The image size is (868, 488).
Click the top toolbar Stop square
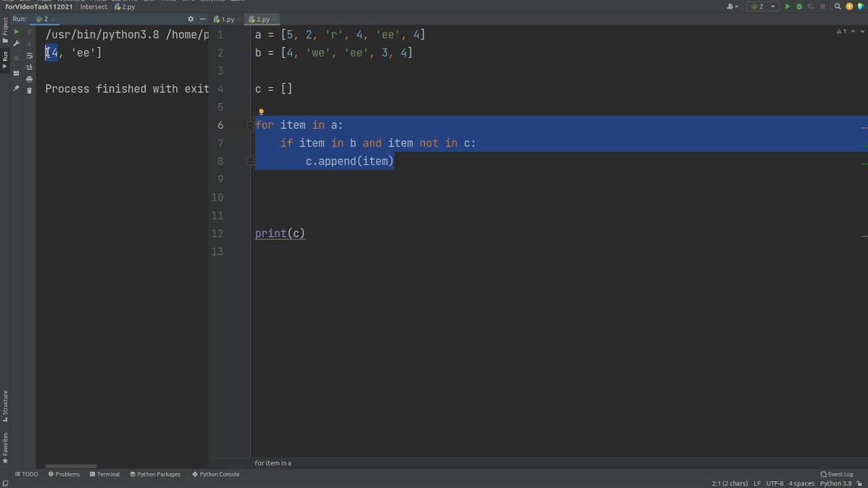823,6
